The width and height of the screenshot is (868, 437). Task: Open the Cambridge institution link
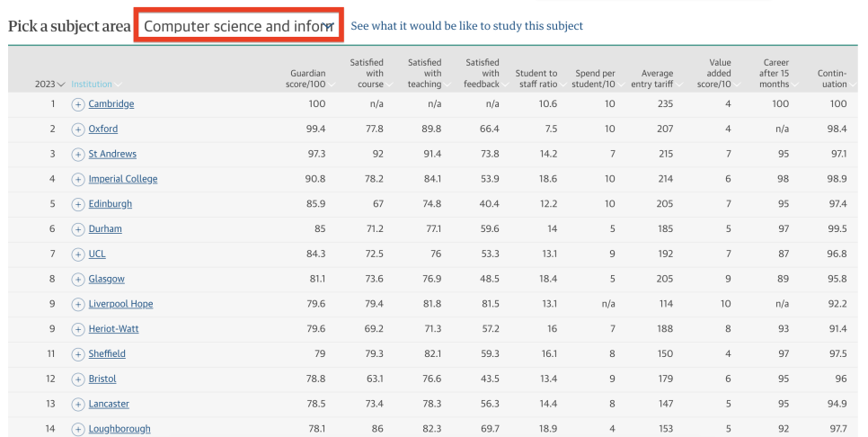pyautogui.click(x=111, y=103)
